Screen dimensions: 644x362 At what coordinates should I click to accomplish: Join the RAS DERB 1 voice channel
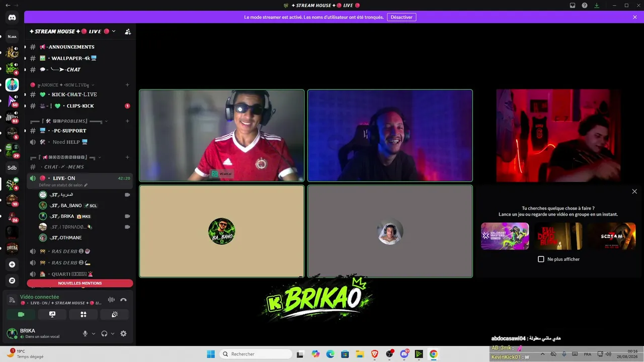click(x=80, y=251)
